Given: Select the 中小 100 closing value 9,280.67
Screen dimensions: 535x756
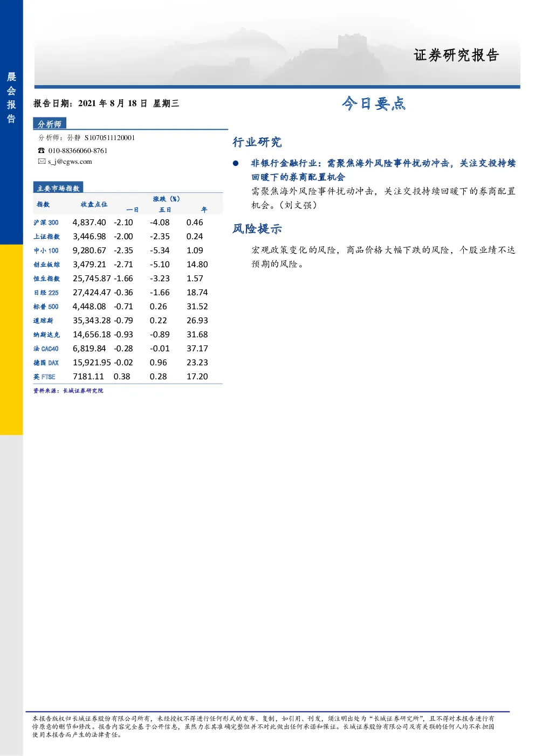Looking at the screenshot, I should point(90,251).
